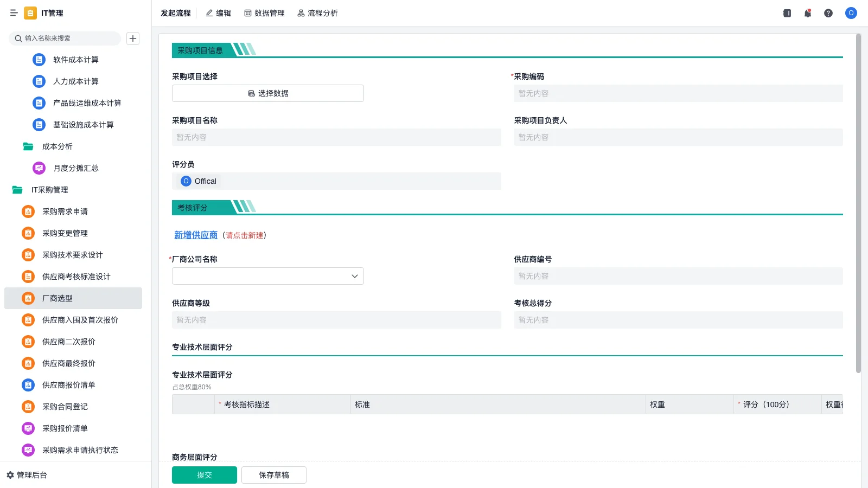Click the 提交 button

[x=204, y=474]
